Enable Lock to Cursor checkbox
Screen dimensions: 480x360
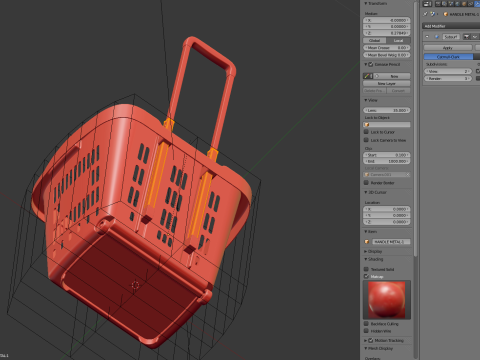pyautogui.click(x=366, y=132)
